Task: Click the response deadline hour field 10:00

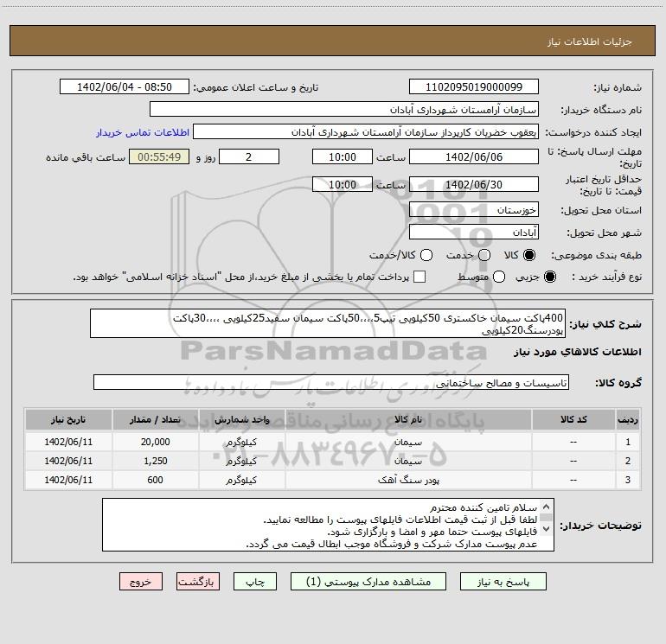Action: pyautogui.click(x=343, y=157)
